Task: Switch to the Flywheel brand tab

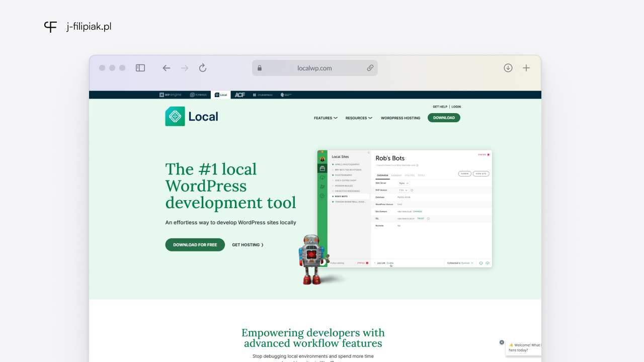Action: (199, 95)
